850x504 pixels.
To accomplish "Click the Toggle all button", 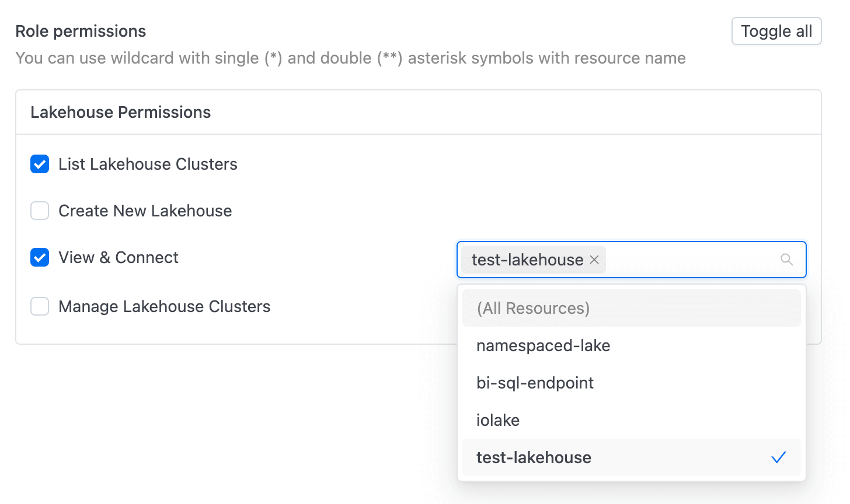I will coord(776,31).
